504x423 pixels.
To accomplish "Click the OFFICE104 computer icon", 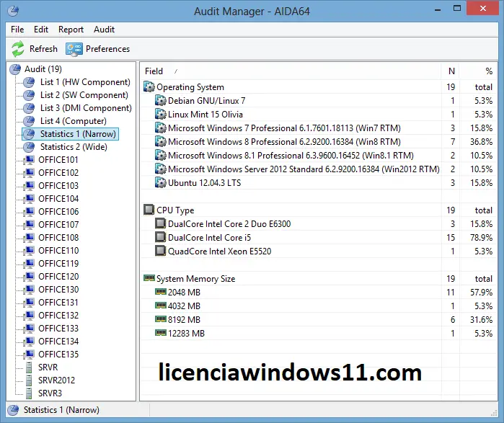I will click(x=29, y=199).
